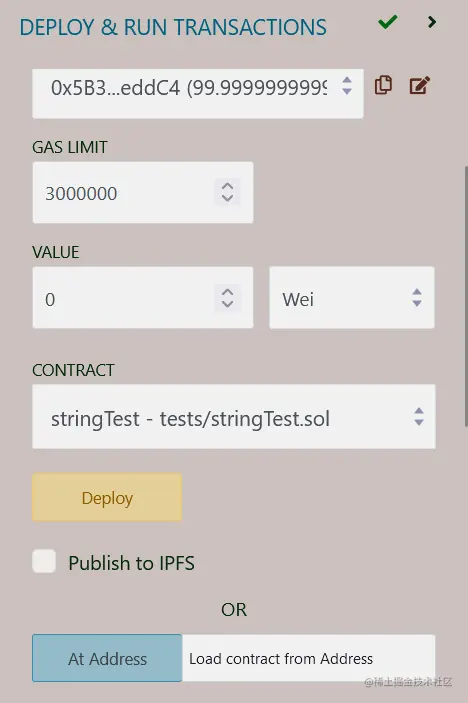Click the green checkmark status icon
The width and height of the screenshot is (468, 703).
coord(387,22)
